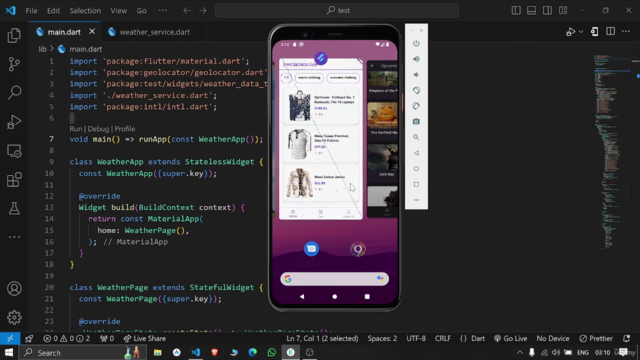
Task: Click the Debug code lens link
Action: point(98,129)
